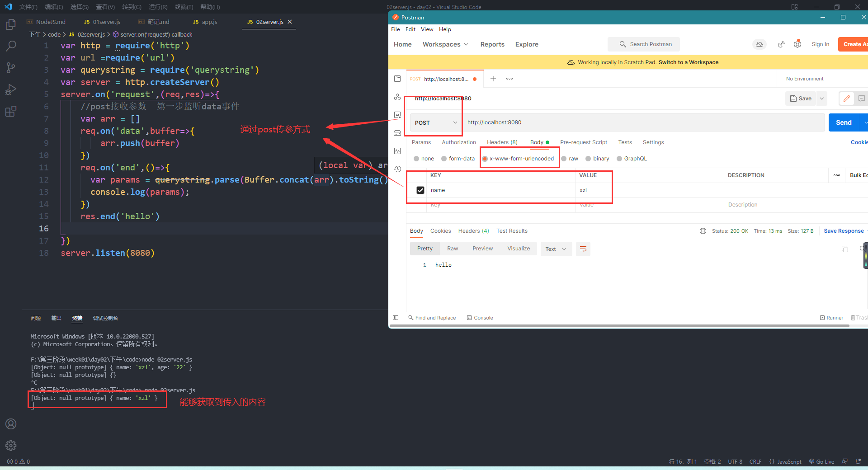Click the pencil edit icon beside Save

846,99
